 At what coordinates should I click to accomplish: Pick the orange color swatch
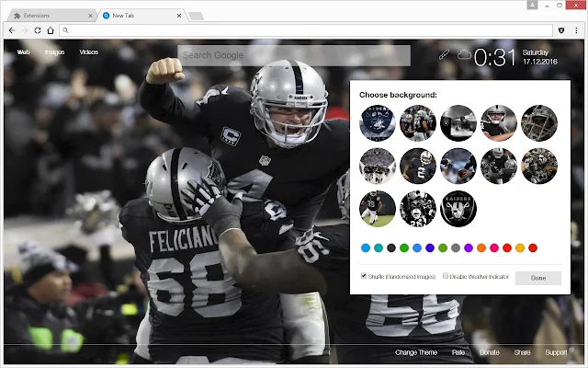tap(481, 247)
